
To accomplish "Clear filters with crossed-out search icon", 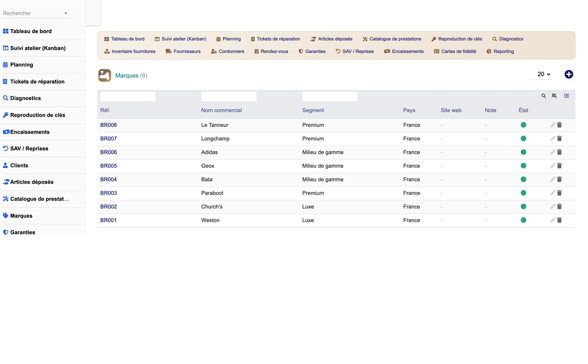I will click(x=554, y=96).
